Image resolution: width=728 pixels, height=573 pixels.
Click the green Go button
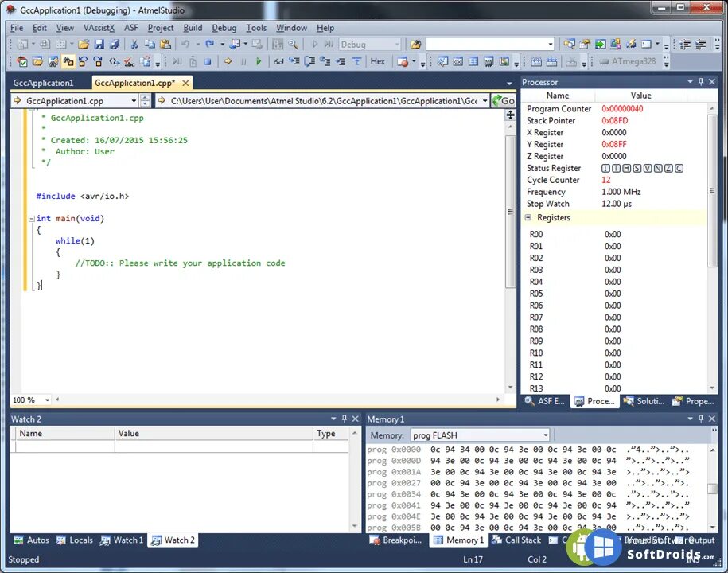point(504,101)
